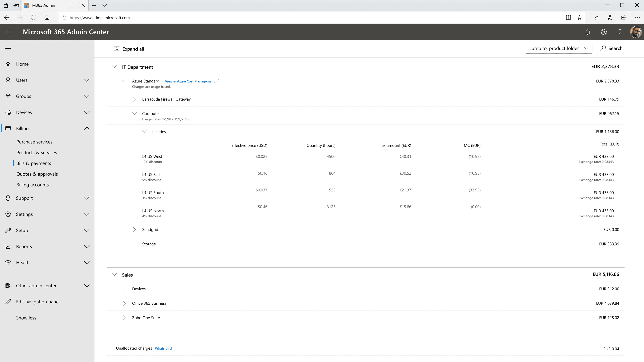Open the add notes pen icon

pos(610,18)
